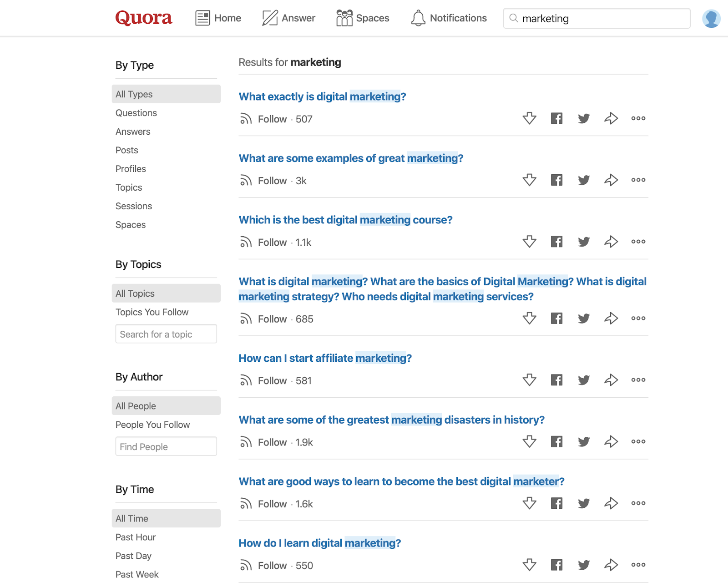Filter results by Sessions
The height and width of the screenshot is (587, 728).
click(x=134, y=206)
